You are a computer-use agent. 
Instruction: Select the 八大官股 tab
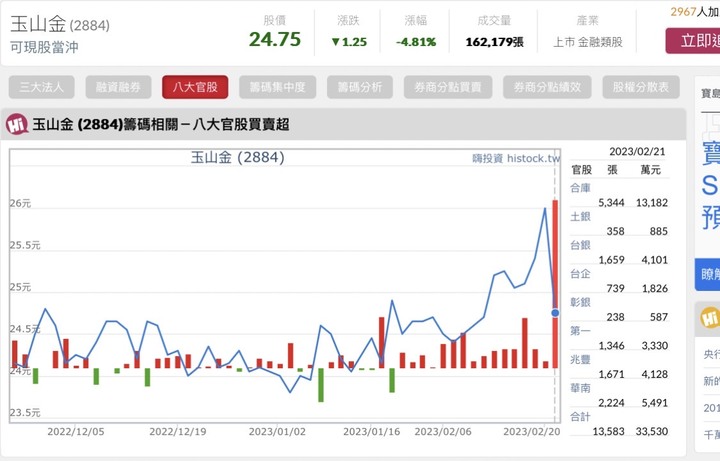pyautogui.click(x=195, y=87)
